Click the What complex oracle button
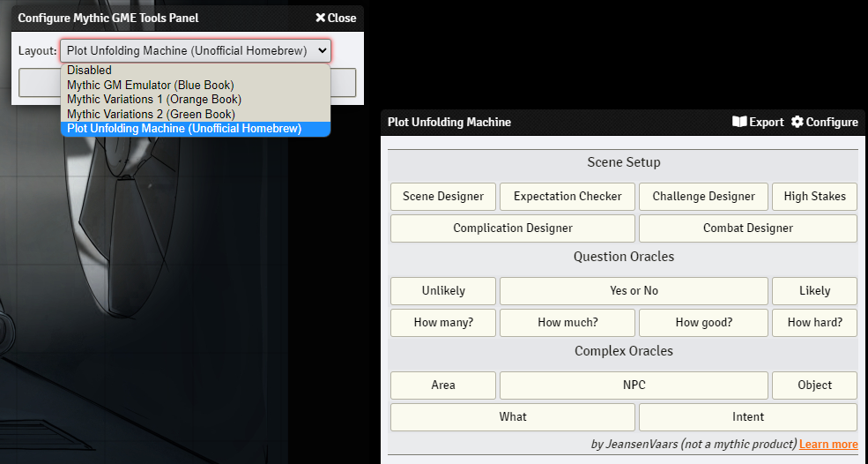Viewport: 868px width, 464px height. 513,417
